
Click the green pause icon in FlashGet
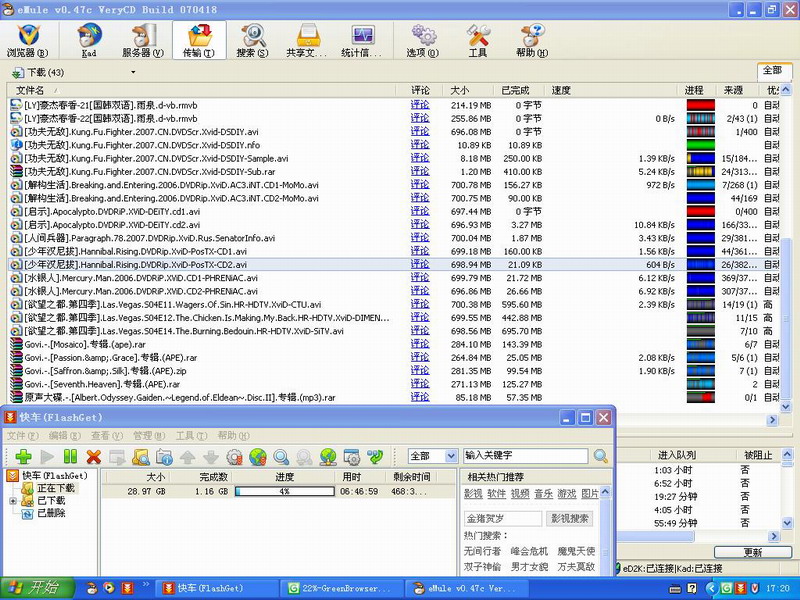pyautogui.click(x=70, y=456)
